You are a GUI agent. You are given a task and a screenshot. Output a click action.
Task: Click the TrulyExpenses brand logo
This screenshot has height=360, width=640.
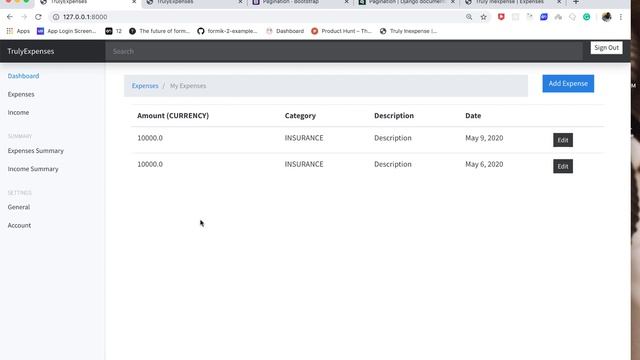click(31, 51)
